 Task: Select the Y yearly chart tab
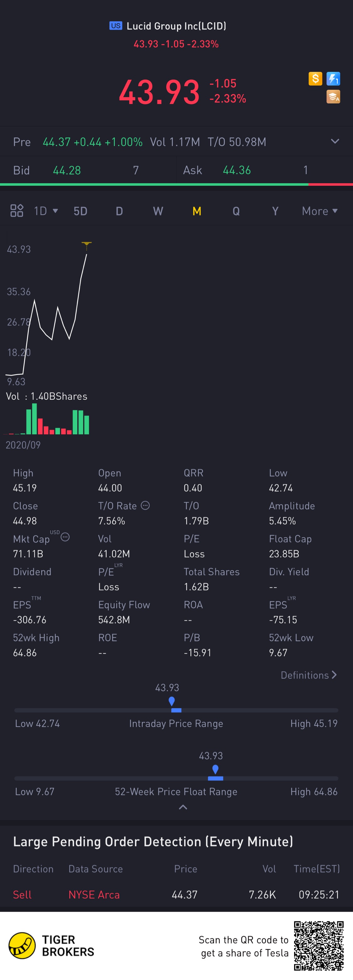(275, 211)
